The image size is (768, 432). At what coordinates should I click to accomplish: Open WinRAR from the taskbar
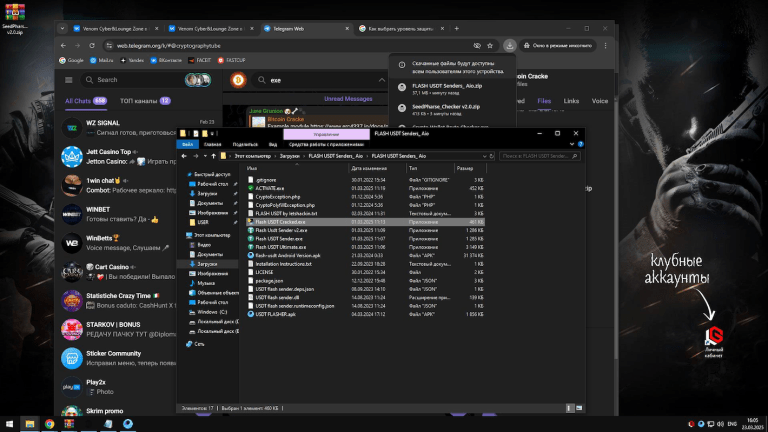coord(69,424)
